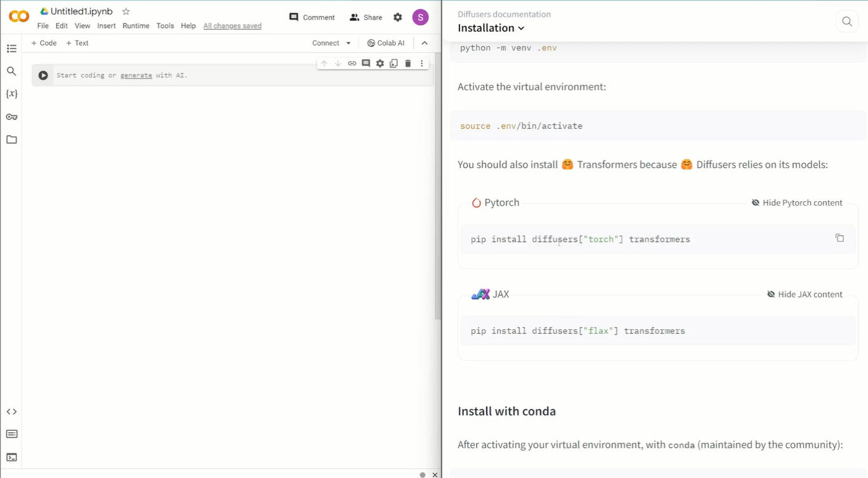Screen dimensions: 868x478
Task: Copy the pip install torch command
Action: 839,238
